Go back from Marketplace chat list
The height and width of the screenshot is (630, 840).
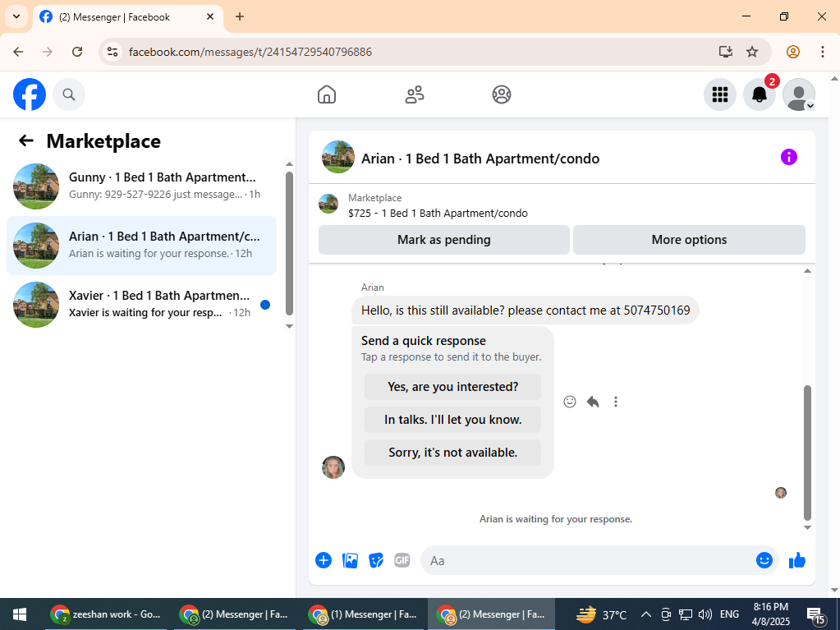[x=26, y=141]
